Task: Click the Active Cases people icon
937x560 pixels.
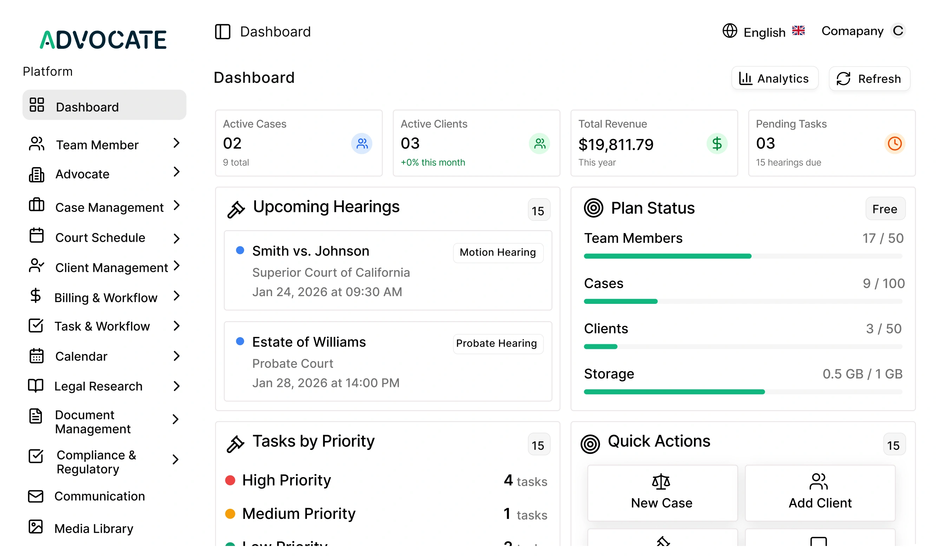Action: click(362, 144)
